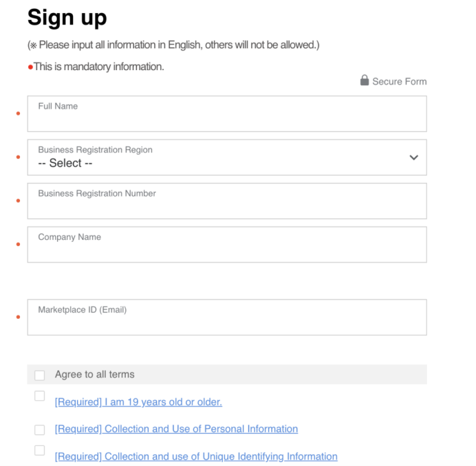This screenshot has width=476, height=466.
Task: Open the Business Registration Region dropdown
Action: click(x=227, y=157)
